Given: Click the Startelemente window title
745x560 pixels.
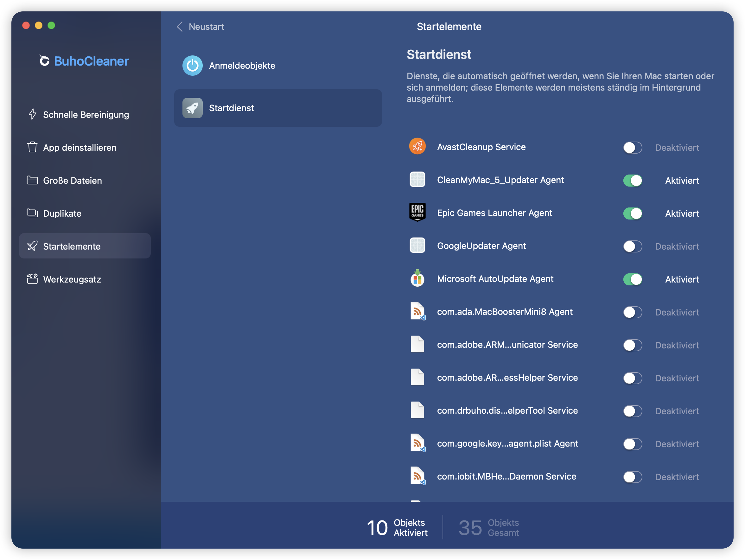Looking at the screenshot, I should pyautogui.click(x=449, y=27).
